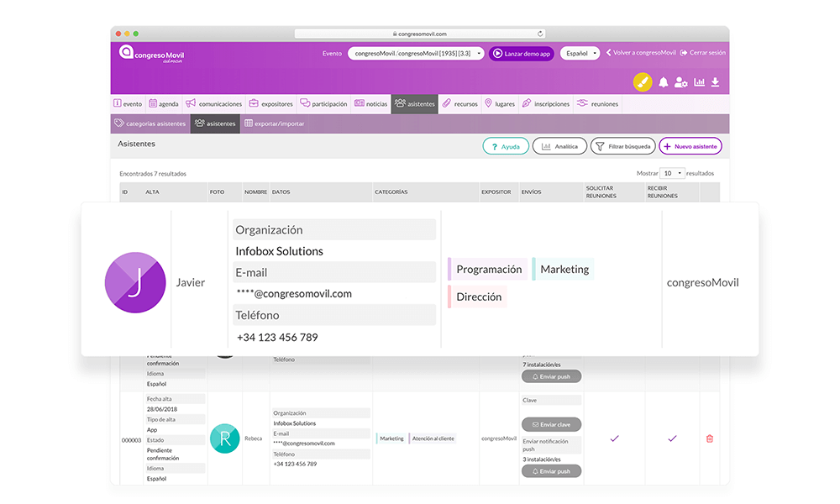
Task: Switch to the noticias tab
Action: [x=370, y=104]
